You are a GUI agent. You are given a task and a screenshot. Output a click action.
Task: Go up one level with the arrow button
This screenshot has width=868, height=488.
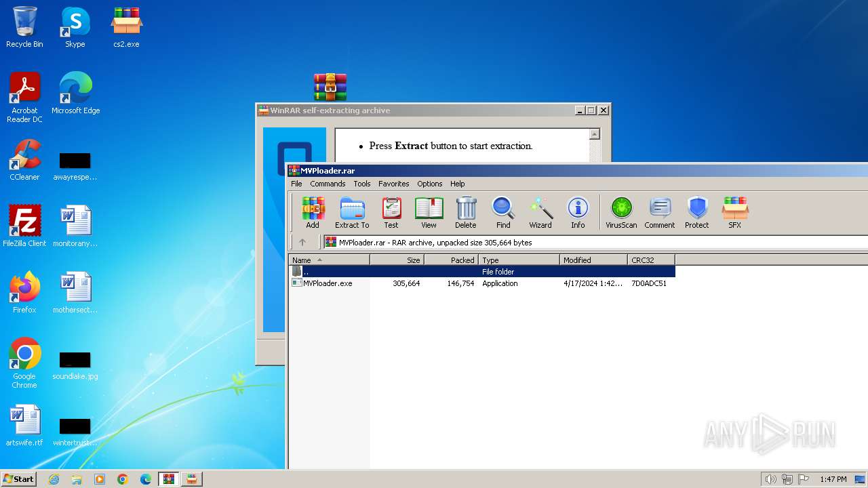coord(302,242)
